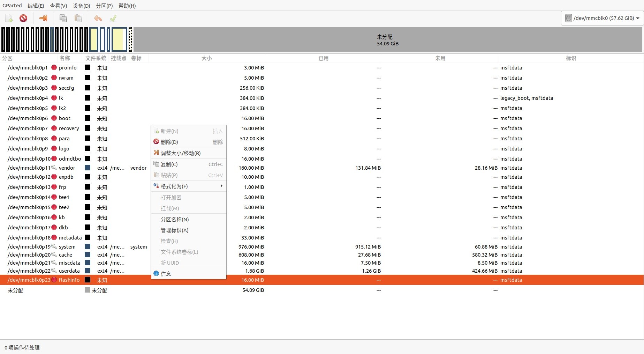The height and width of the screenshot is (354, 644).
Task: Click the large yellow partition block in disk map
Action: (x=119, y=39)
